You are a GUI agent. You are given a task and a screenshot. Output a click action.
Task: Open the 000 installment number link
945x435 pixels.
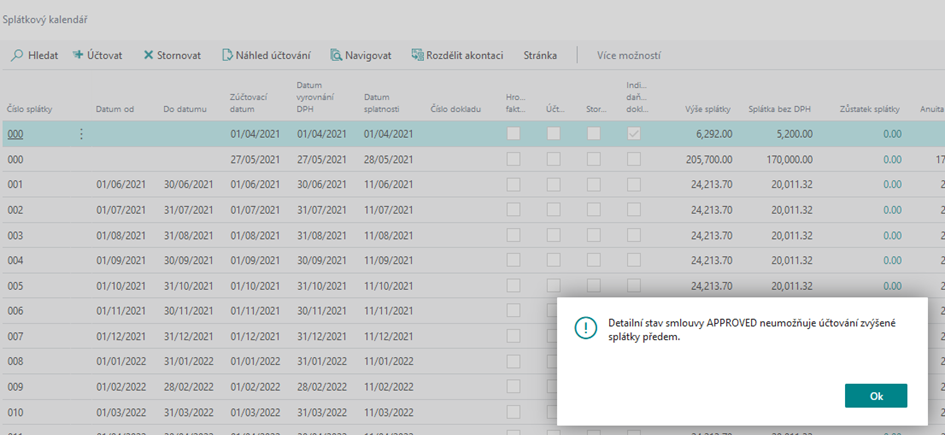(15, 134)
